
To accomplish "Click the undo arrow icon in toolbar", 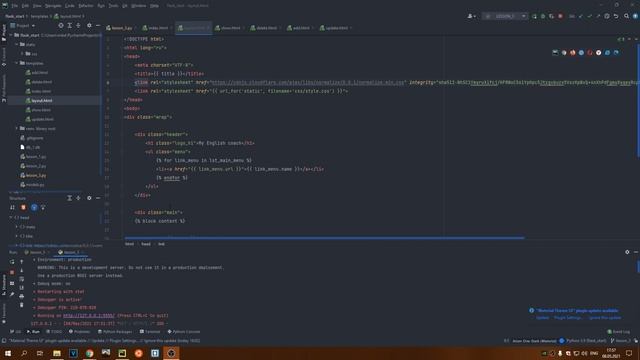I will point(616,16).
